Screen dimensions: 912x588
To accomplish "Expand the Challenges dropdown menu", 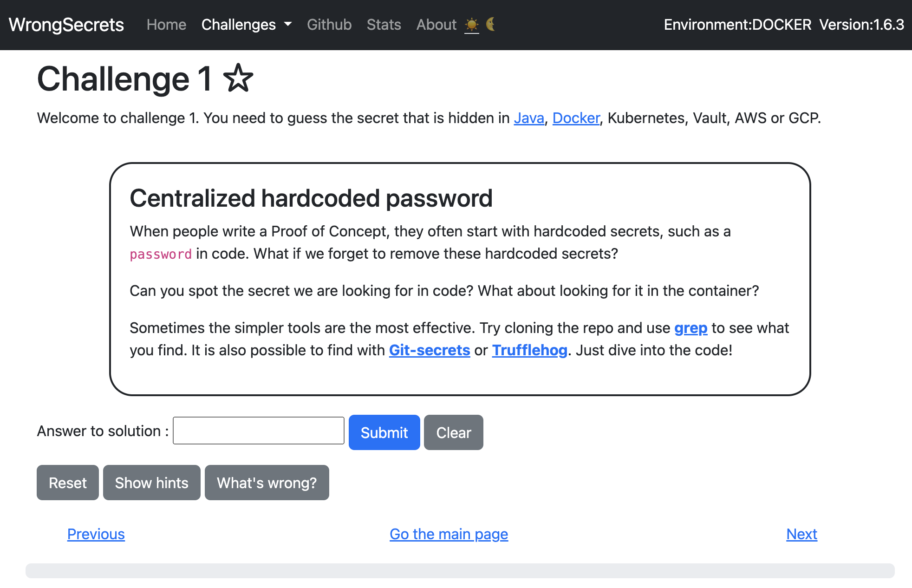I will click(x=246, y=25).
